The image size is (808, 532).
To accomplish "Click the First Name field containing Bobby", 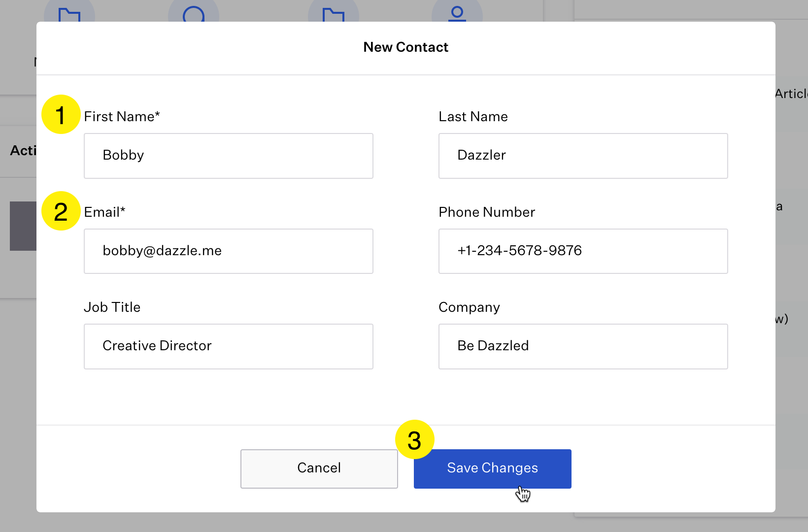I will [x=228, y=156].
